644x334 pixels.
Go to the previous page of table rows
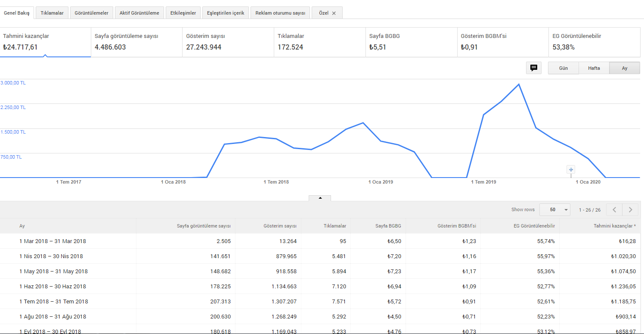point(614,209)
